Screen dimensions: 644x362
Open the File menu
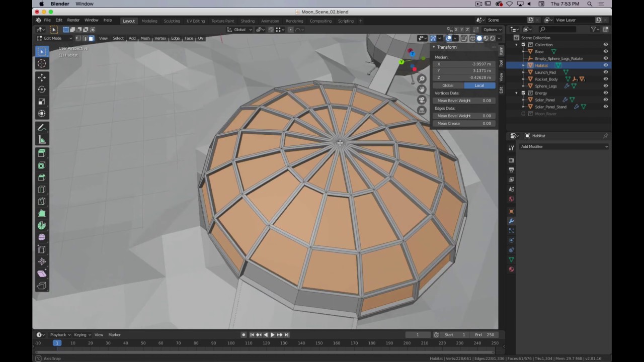pyautogui.click(x=47, y=20)
